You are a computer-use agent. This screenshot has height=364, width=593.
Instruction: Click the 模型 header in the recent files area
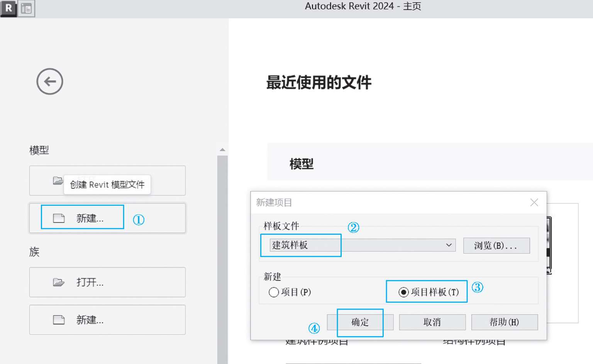[302, 164]
